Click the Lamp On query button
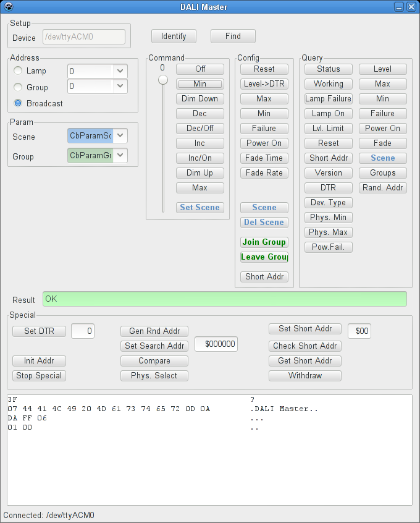This screenshot has height=523, width=420. [329, 113]
